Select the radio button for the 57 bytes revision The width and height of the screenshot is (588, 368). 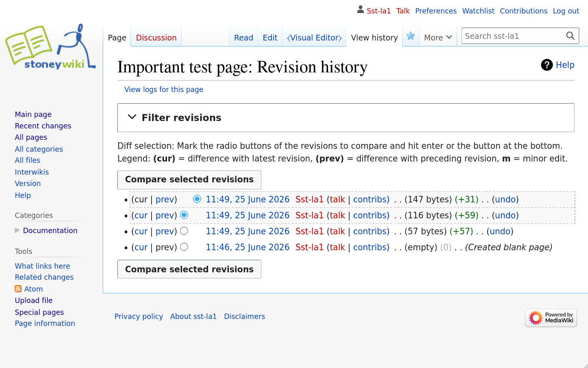tap(184, 231)
